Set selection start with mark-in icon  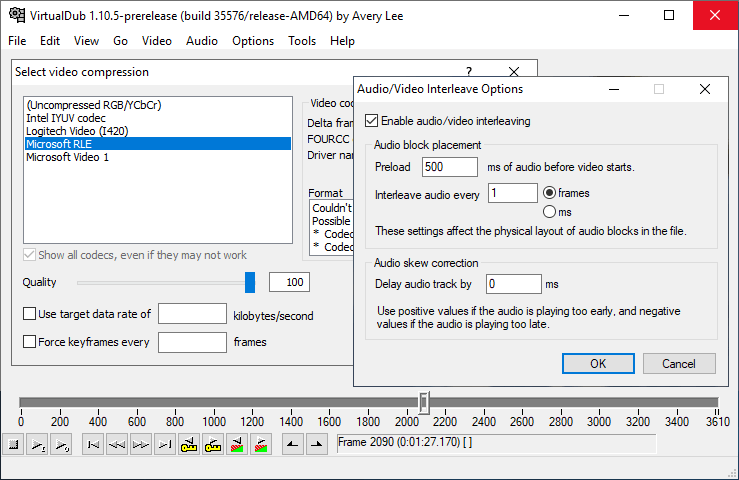(292, 444)
